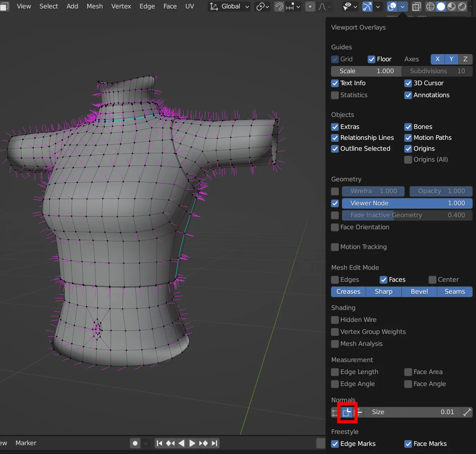Click the Fade Inactive Geometry slider
This screenshot has width=476, height=454.
tap(407, 215)
